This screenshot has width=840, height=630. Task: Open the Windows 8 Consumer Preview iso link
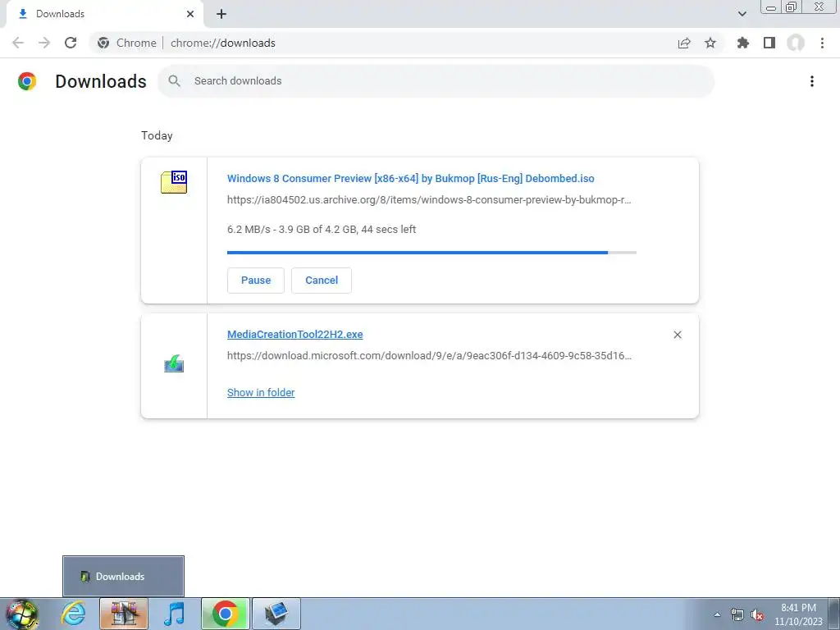tap(410, 178)
